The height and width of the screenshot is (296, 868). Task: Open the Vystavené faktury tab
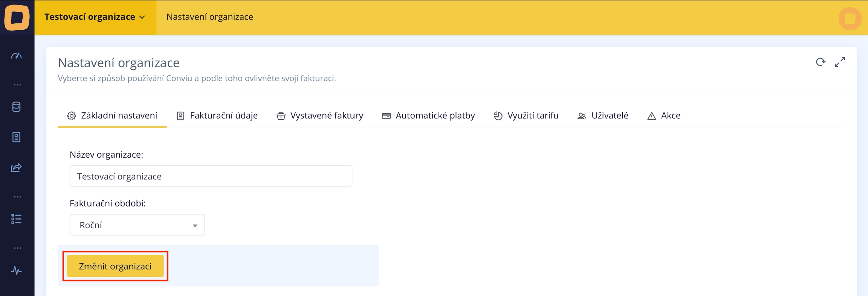click(320, 115)
